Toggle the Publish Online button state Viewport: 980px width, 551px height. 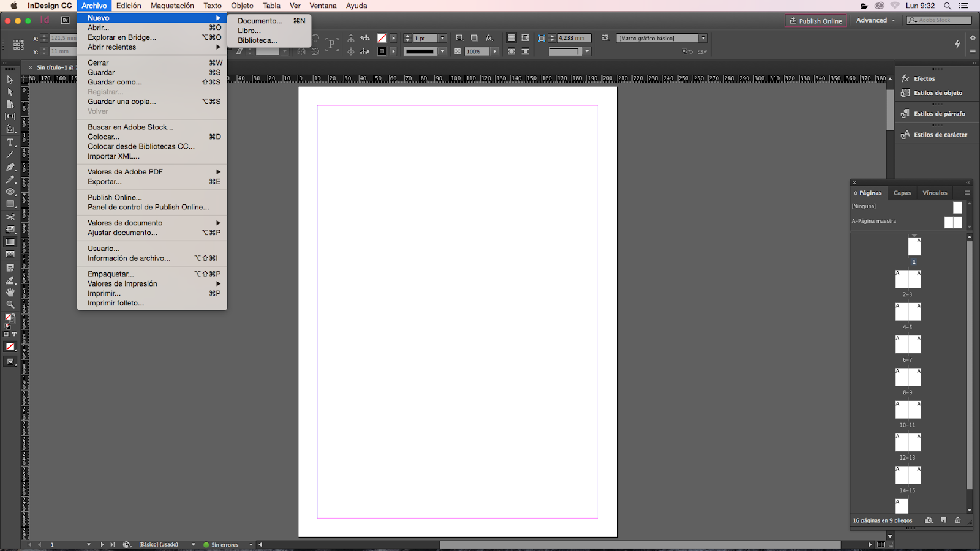815,20
